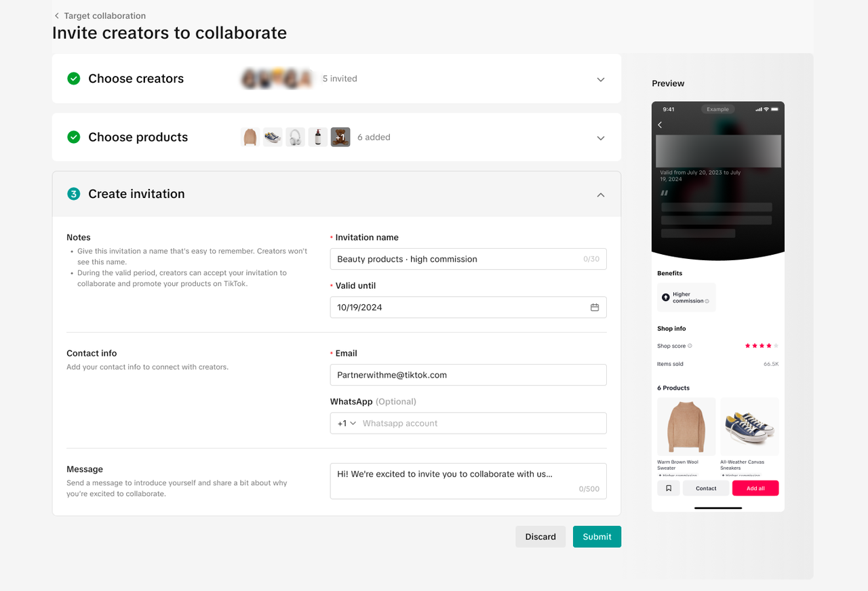Expand the Choose creators section
This screenshot has width=868, height=591.
tap(600, 79)
